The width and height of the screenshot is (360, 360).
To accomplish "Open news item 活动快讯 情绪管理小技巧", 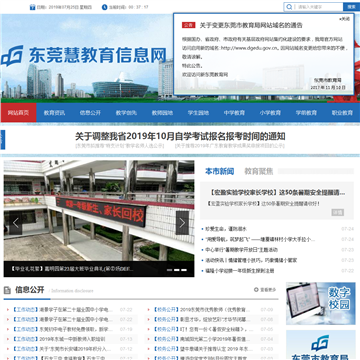I will click(251, 260).
